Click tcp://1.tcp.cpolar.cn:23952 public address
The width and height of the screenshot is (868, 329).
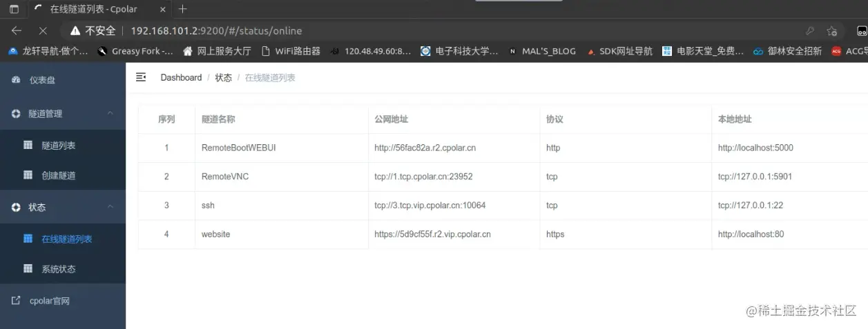(423, 177)
